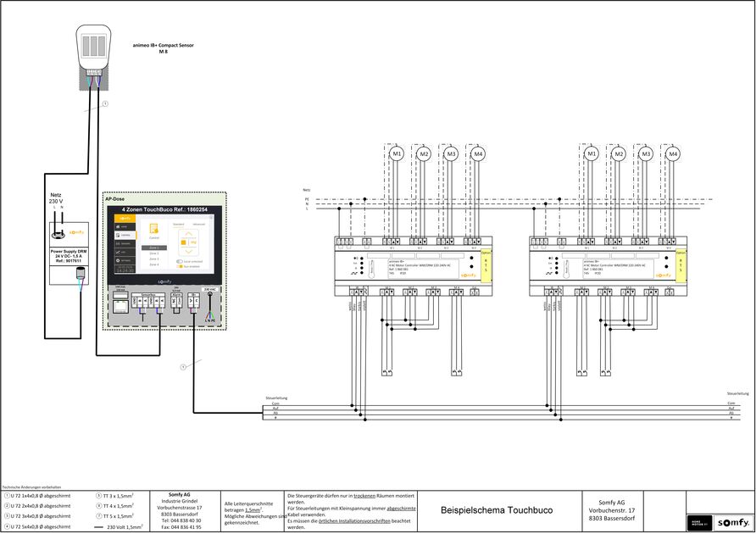The image size is (756, 534).
Task: Click legend entry 'U 72 3x4x0,8 Ø abgeschirmt'
Action: (x=37, y=516)
